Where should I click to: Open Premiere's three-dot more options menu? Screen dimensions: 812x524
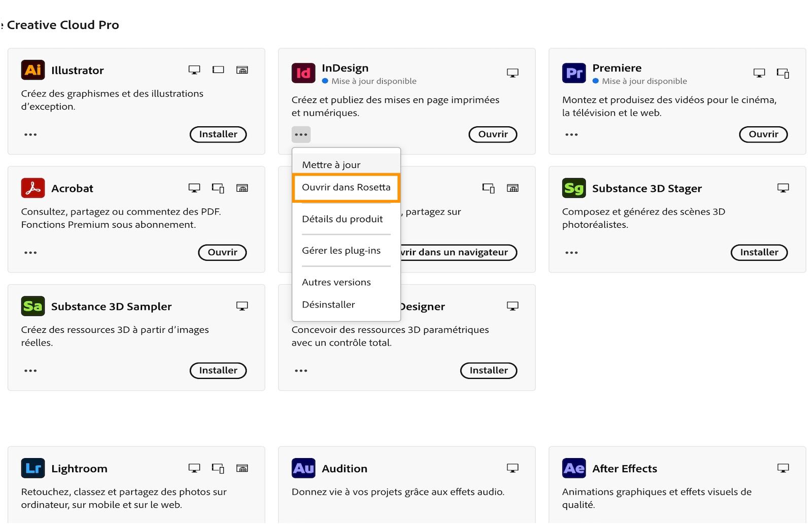click(571, 134)
